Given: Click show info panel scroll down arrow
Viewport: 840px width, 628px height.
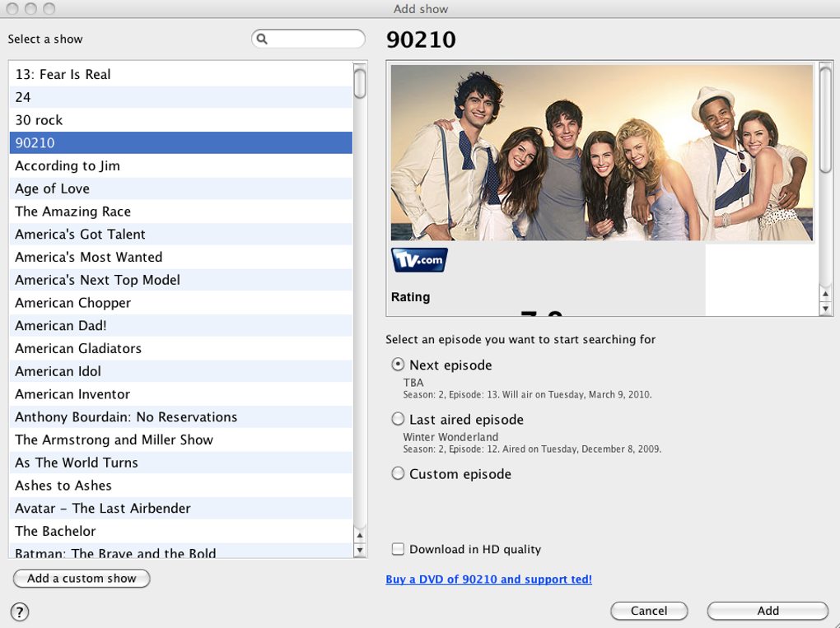Looking at the screenshot, I should click(825, 309).
